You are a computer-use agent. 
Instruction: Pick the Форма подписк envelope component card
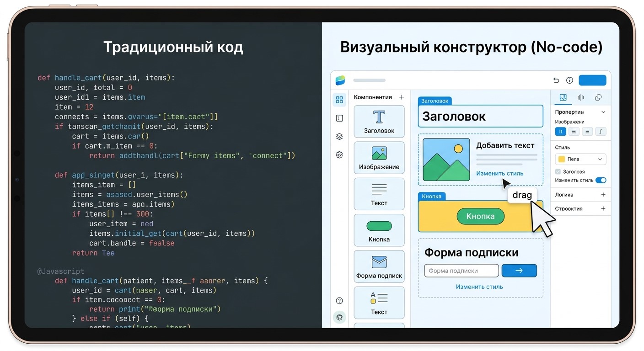tap(379, 266)
